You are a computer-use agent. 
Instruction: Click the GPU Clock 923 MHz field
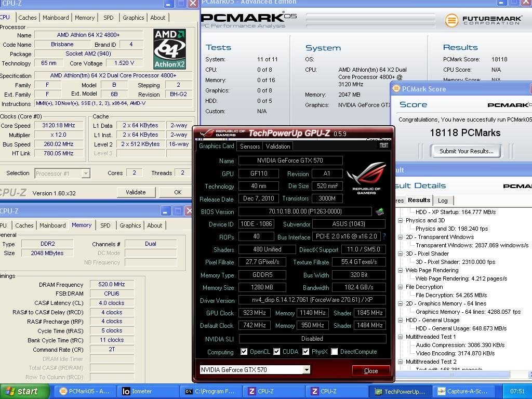[255, 313]
